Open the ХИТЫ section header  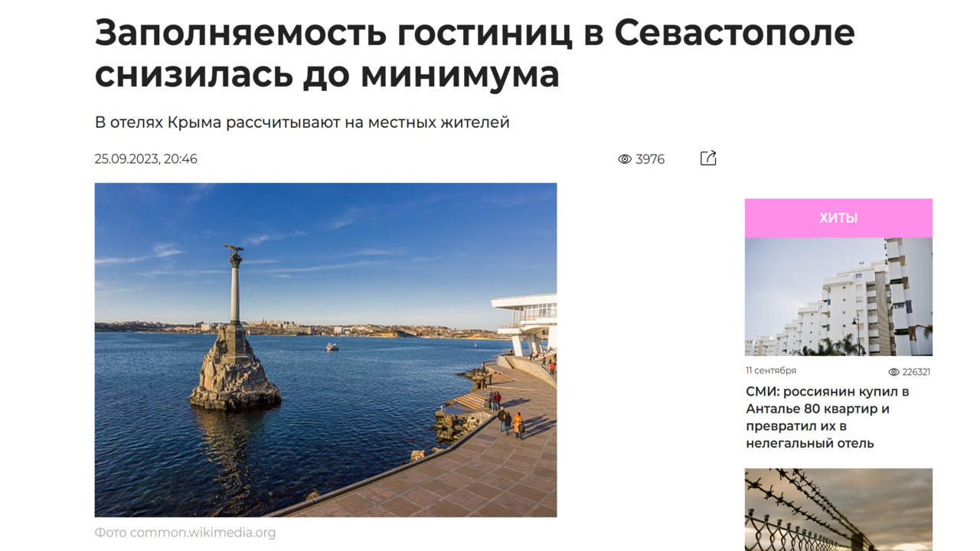click(838, 218)
